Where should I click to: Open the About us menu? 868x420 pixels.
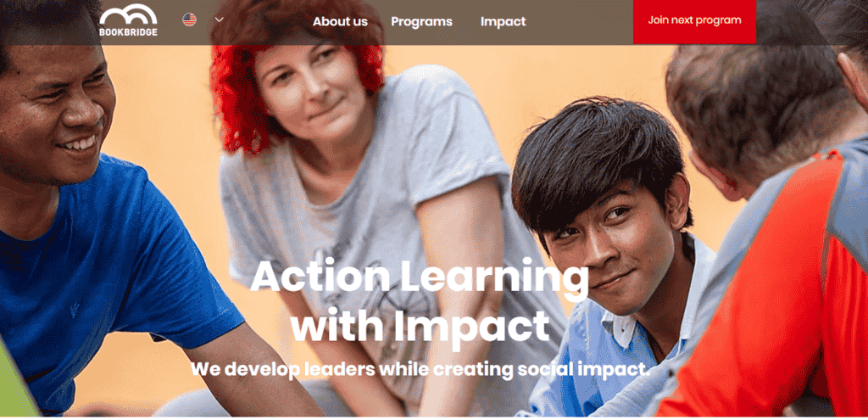[x=340, y=21]
